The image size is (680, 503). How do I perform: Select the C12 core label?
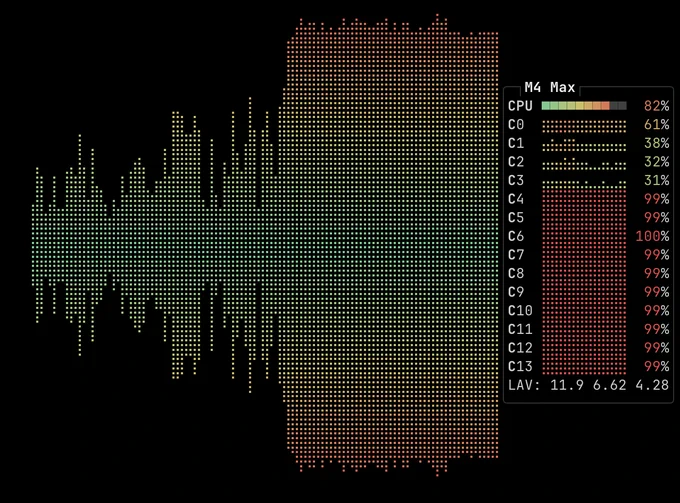coord(520,348)
